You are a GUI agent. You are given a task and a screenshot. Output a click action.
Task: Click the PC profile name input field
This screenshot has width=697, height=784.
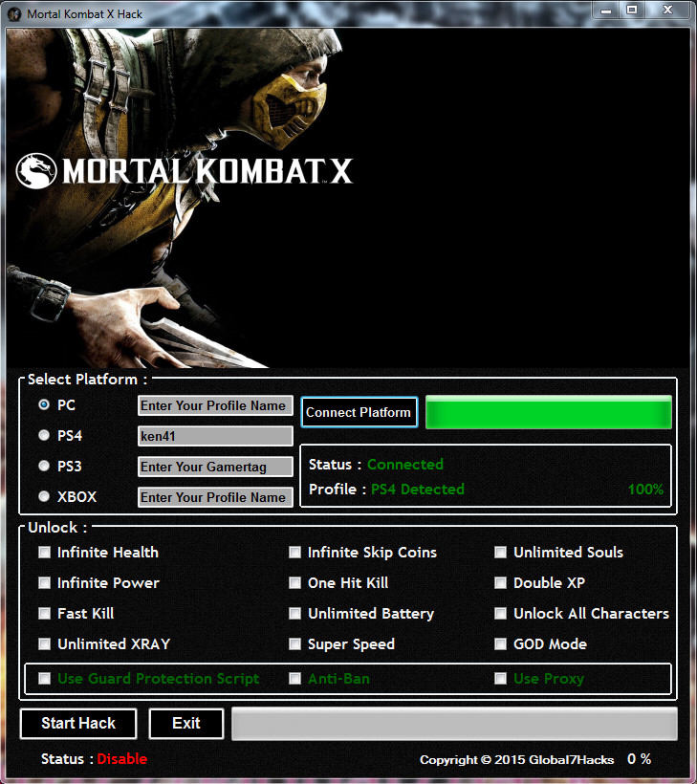pos(215,405)
